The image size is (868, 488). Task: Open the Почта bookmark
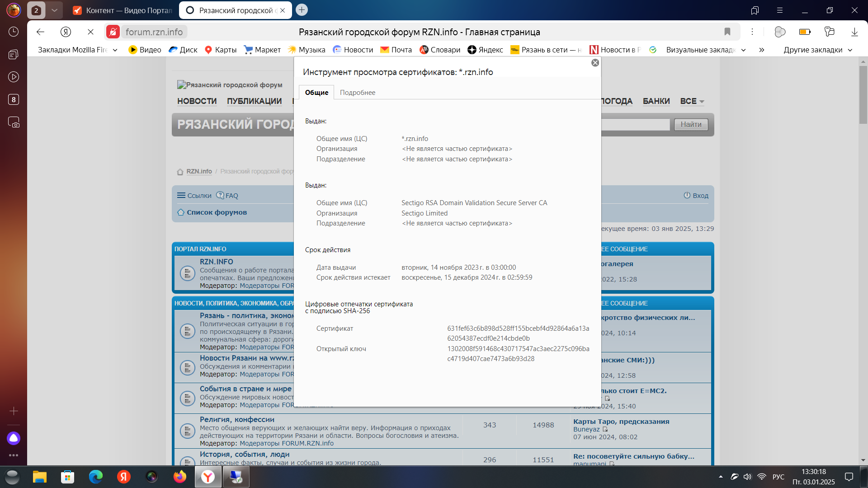pyautogui.click(x=396, y=50)
